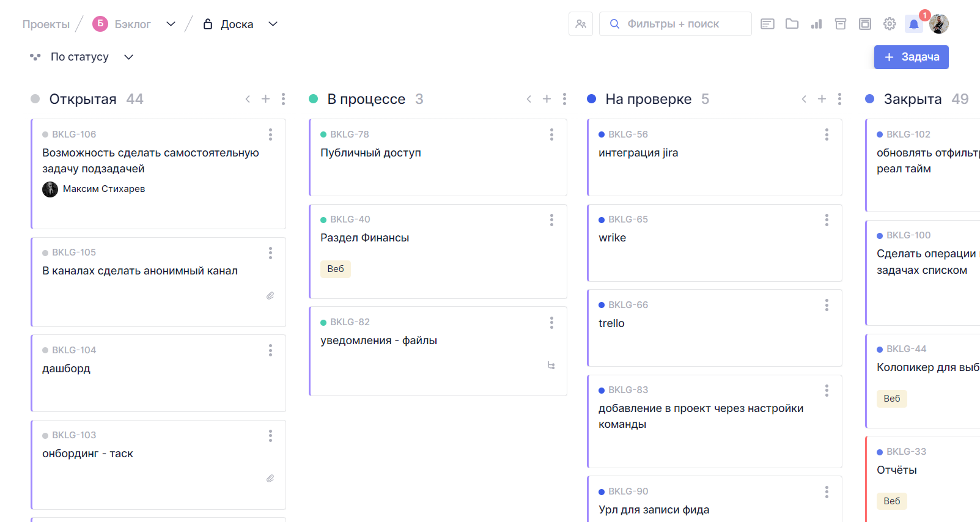Open the settings gear icon
Image resolution: width=980 pixels, height=522 pixels.
click(x=890, y=24)
